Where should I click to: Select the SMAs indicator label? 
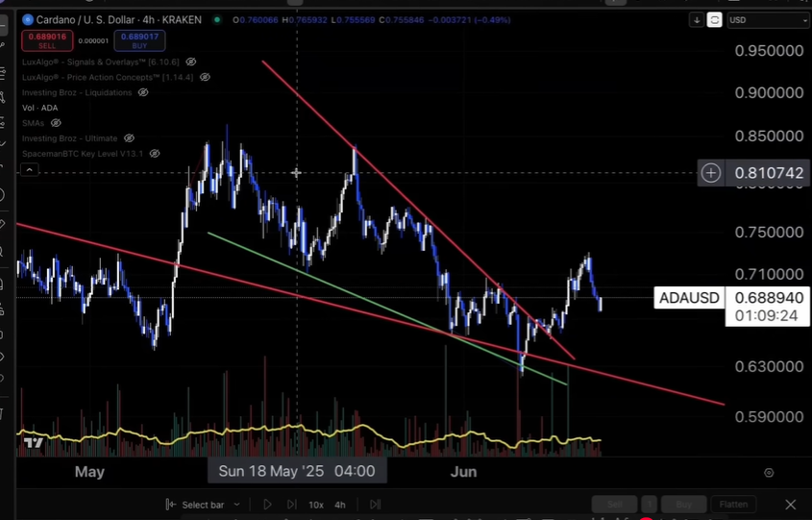(x=33, y=123)
